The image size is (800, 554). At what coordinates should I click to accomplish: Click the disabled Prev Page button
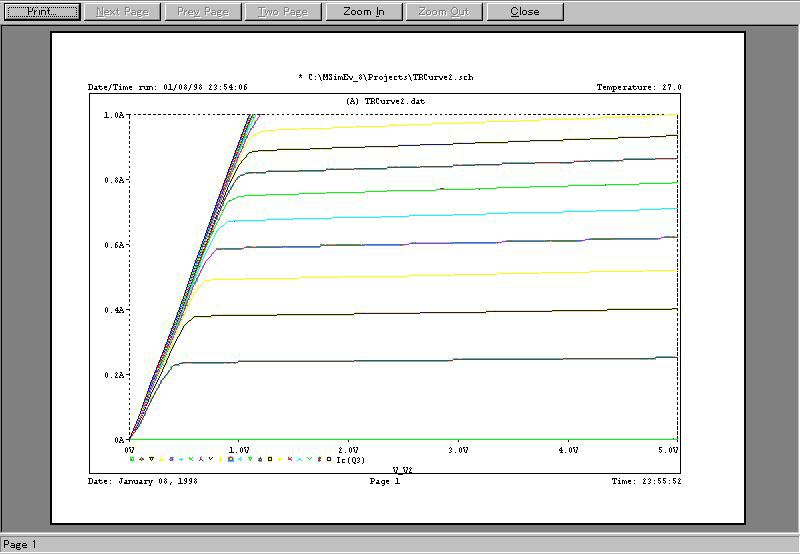click(x=202, y=12)
